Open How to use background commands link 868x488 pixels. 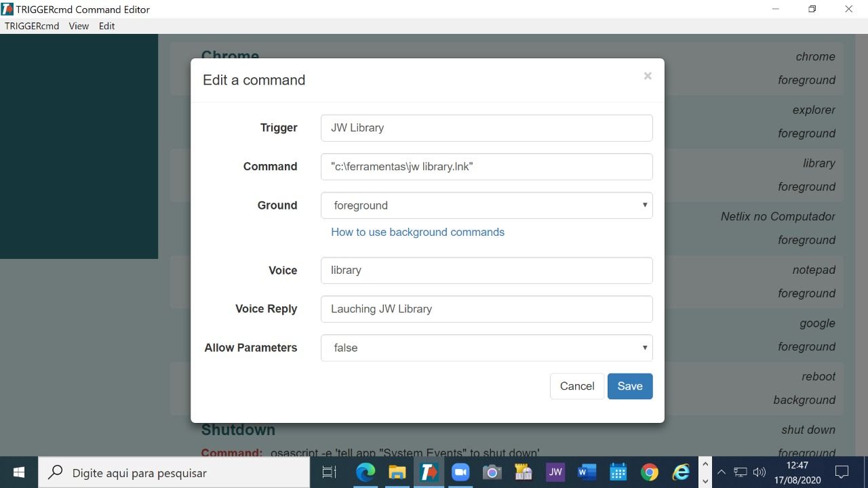tap(418, 232)
